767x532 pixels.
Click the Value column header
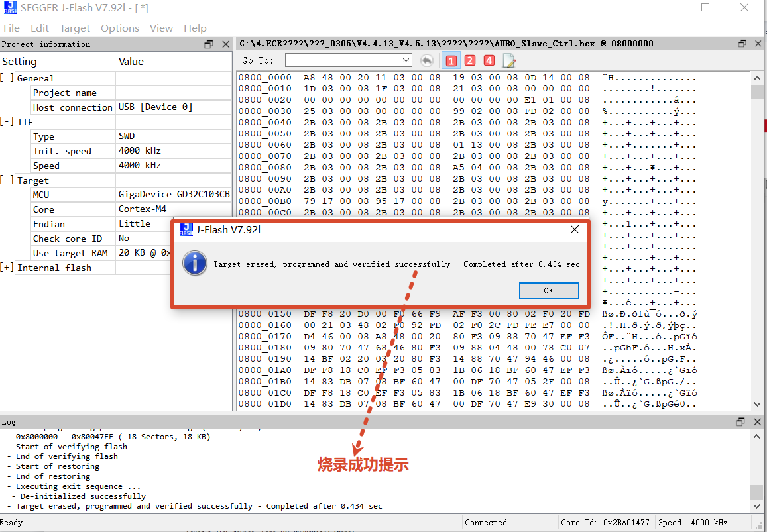click(174, 62)
